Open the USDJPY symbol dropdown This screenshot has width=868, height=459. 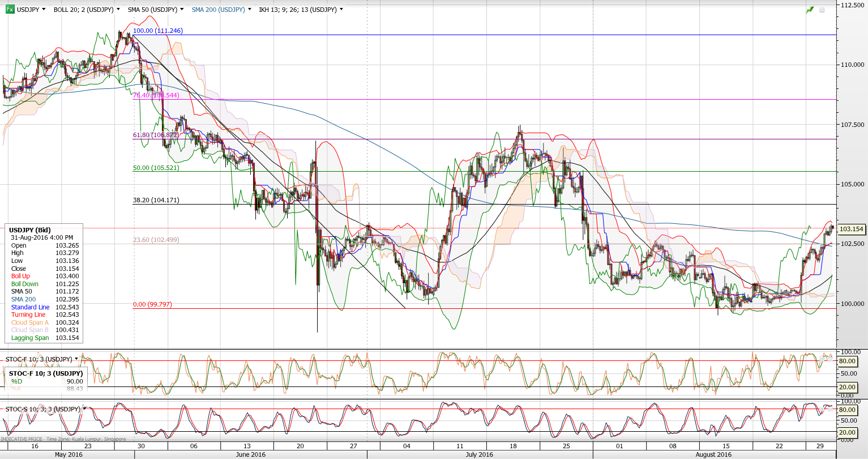44,10
